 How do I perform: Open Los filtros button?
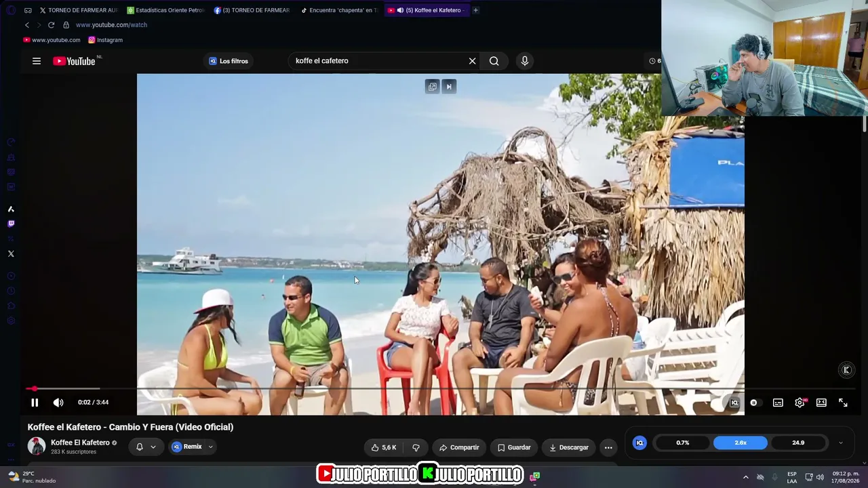229,61
